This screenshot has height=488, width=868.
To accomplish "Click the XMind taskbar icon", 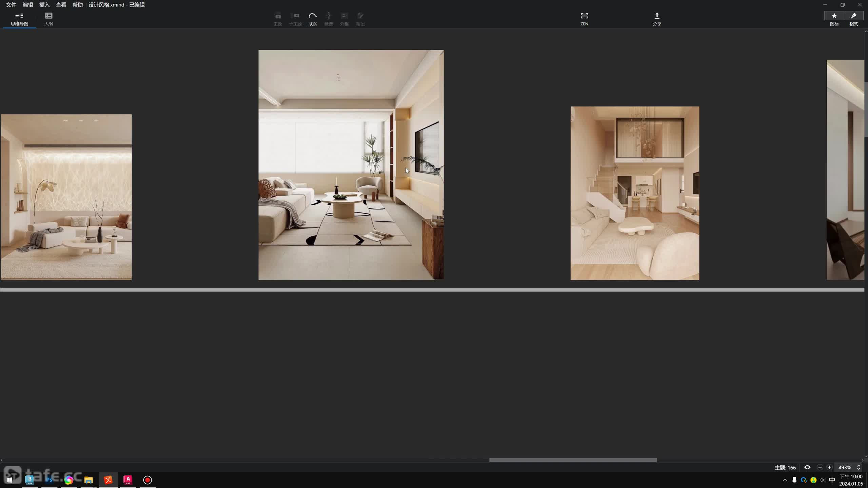I will click(108, 480).
